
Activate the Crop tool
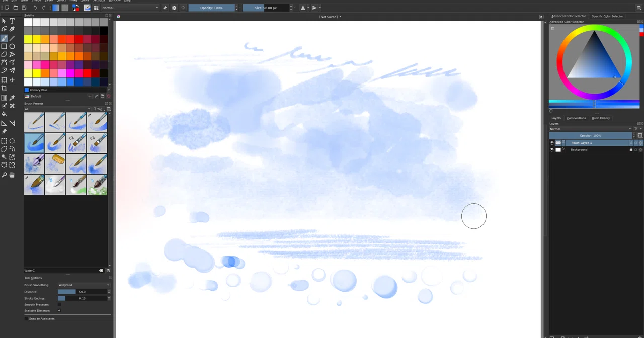coord(4,89)
